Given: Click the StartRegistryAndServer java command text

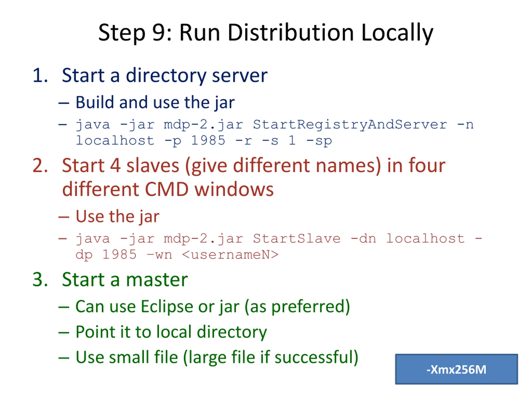Looking at the screenshot, I should [275, 133].
